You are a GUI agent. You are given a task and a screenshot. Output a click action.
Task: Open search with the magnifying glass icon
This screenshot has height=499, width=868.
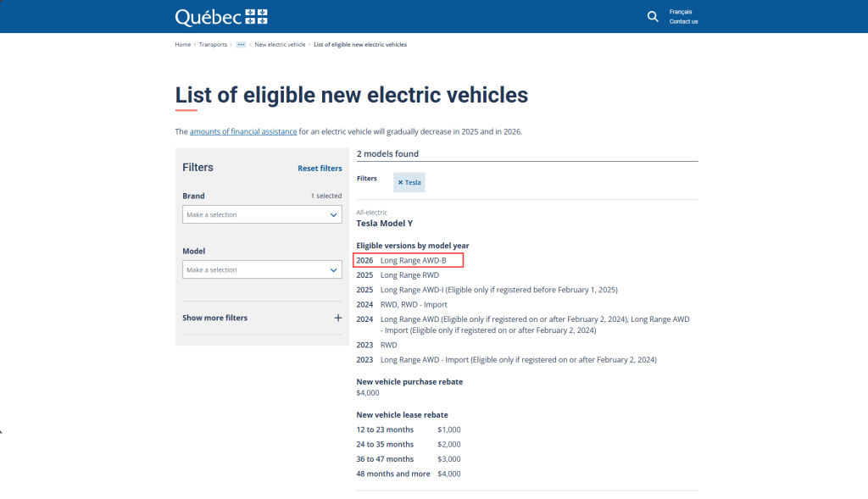652,17
